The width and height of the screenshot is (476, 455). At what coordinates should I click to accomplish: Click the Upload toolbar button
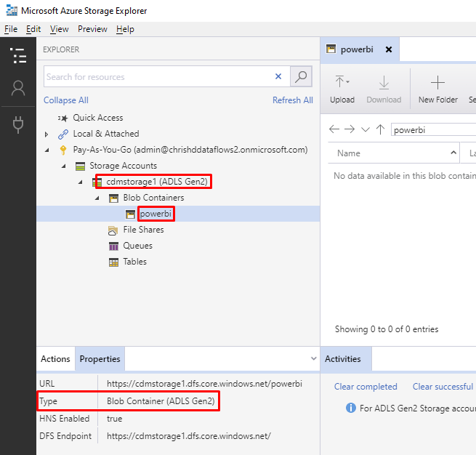pyautogui.click(x=342, y=89)
